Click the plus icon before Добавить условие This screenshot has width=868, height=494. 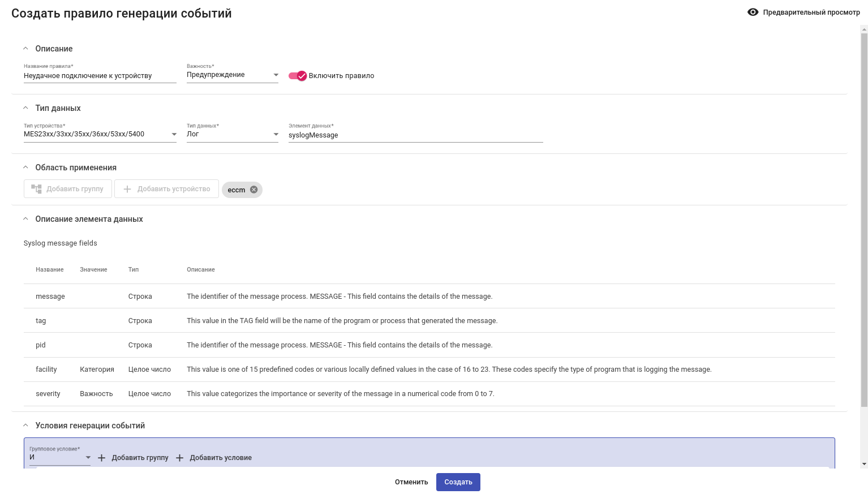point(180,458)
